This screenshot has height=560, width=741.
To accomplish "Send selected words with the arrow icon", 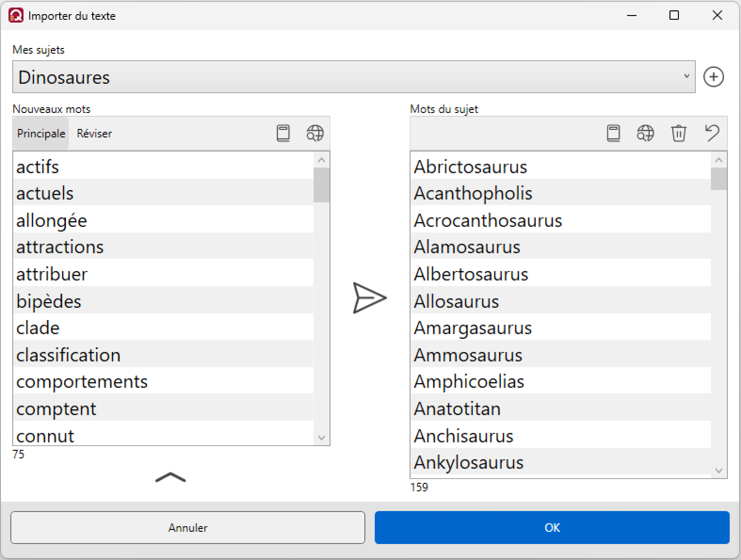I will tap(370, 298).
